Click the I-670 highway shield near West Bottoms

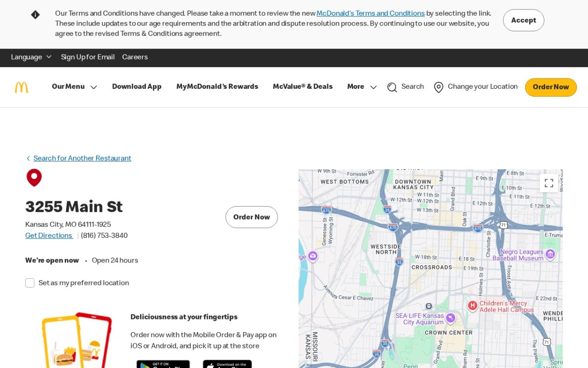click(x=326, y=210)
